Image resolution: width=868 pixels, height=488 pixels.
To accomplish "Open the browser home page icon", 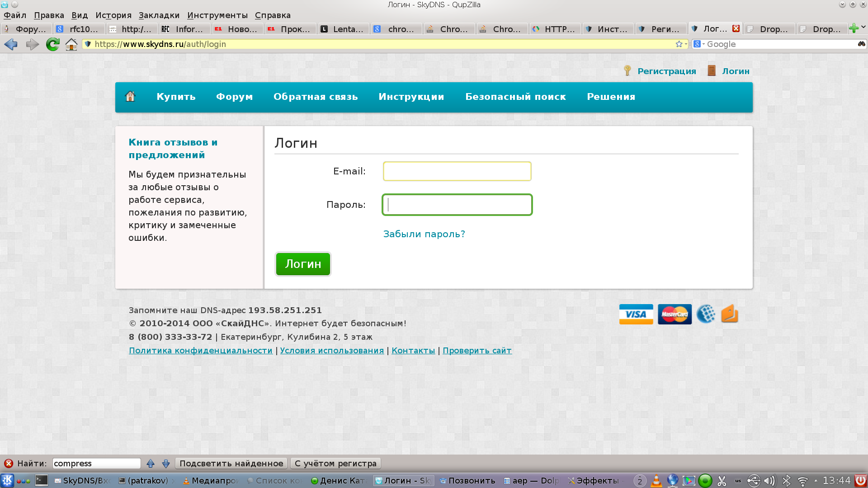I will coord(71,44).
